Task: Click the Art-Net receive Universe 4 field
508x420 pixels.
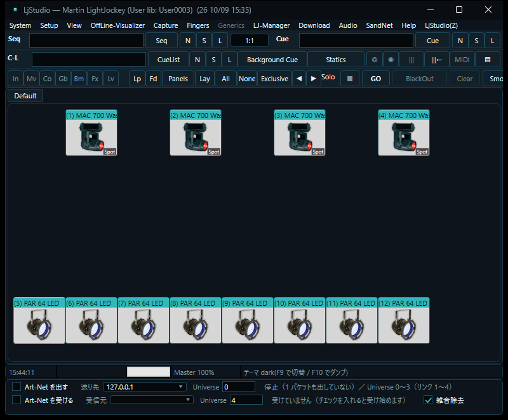Action: pyautogui.click(x=246, y=400)
